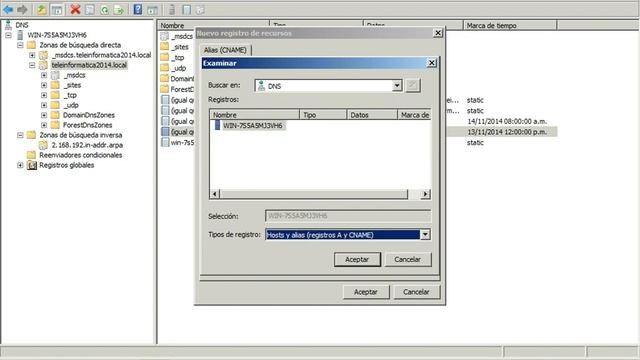Click the greyed filter toolbar icon
Screen dimensions: 640x360
click(200, 9)
